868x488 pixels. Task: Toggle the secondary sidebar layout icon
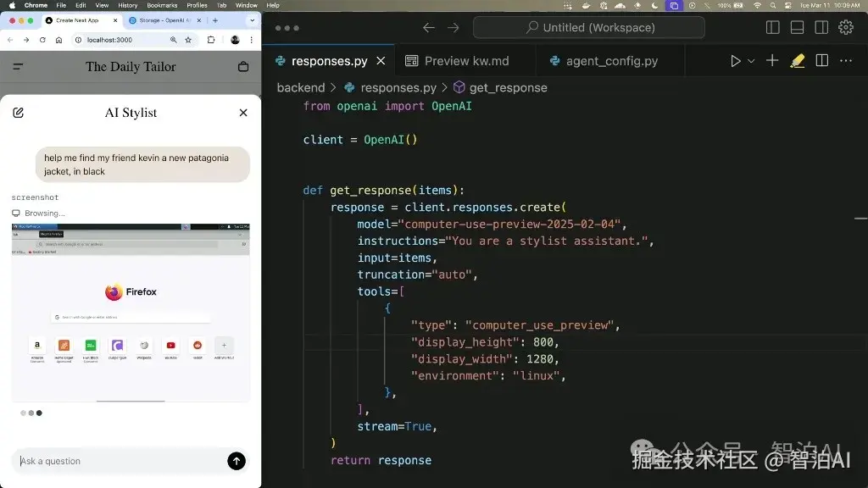pyautogui.click(x=821, y=27)
